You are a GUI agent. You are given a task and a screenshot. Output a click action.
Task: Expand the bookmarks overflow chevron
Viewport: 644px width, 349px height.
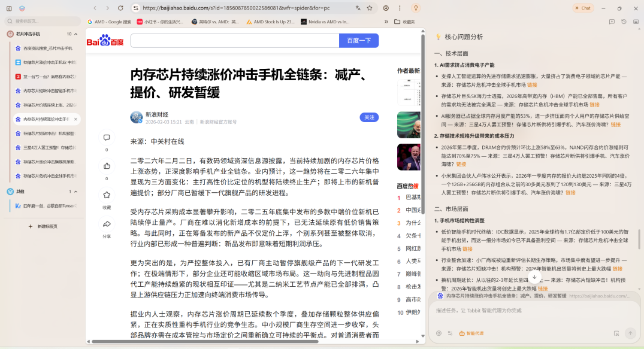pyautogui.click(x=385, y=22)
